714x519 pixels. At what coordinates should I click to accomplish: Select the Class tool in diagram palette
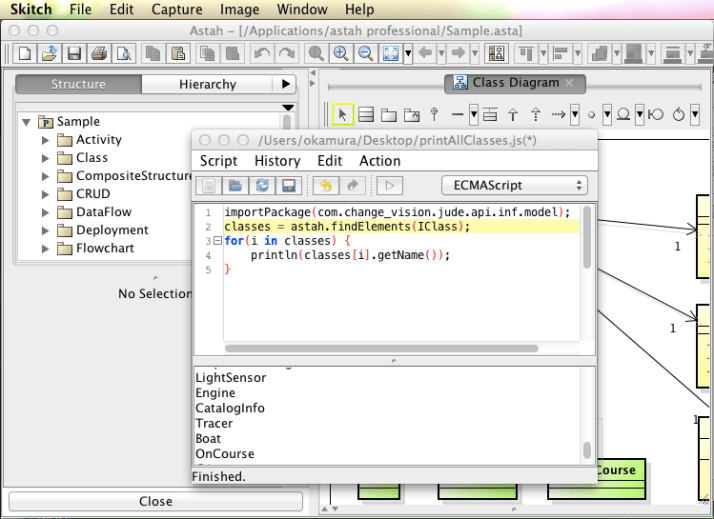pos(366,114)
